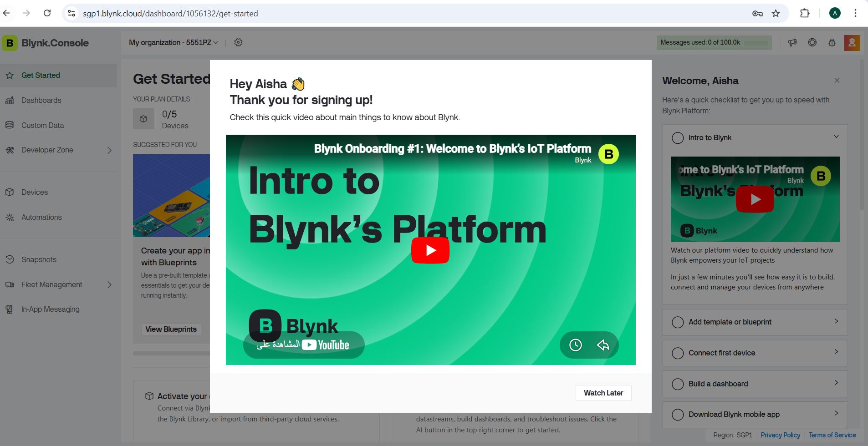Open the saved passwords key icon
This screenshot has height=446, width=868.
pyautogui.click(x=757, y=13)
